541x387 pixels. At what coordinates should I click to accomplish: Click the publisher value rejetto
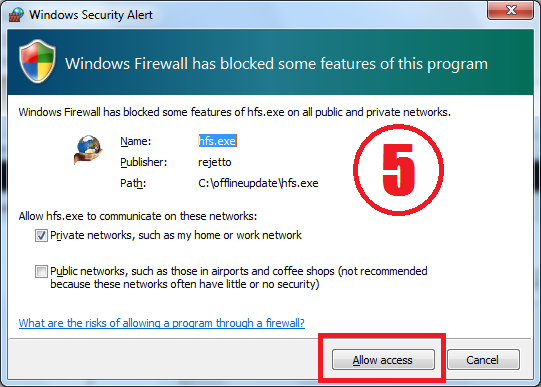(215, 162)
